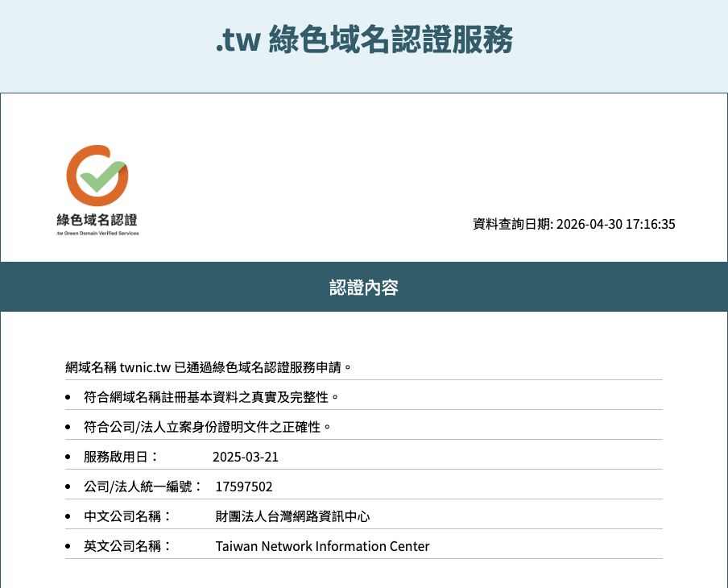728x588 pixels.
Task: Click 財團法人台灣網路資訊中心 company name
Action: [x=292, y=516]
